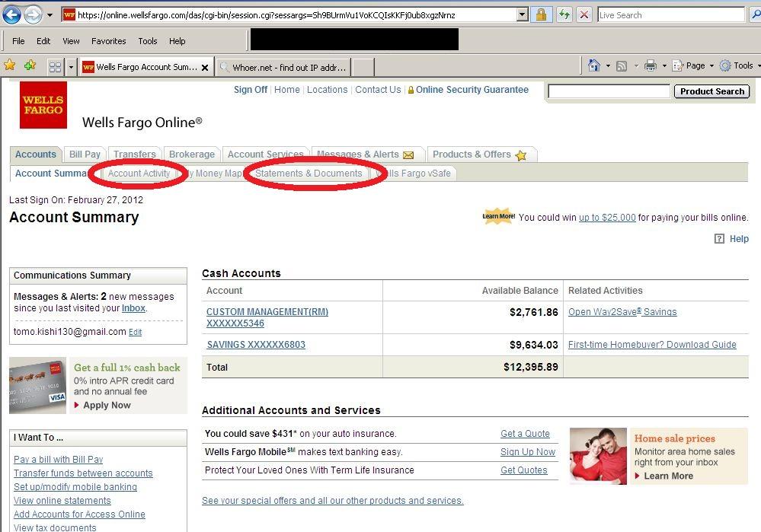
Task: Click the Learn More starburst badge
Action: [498, 216]
